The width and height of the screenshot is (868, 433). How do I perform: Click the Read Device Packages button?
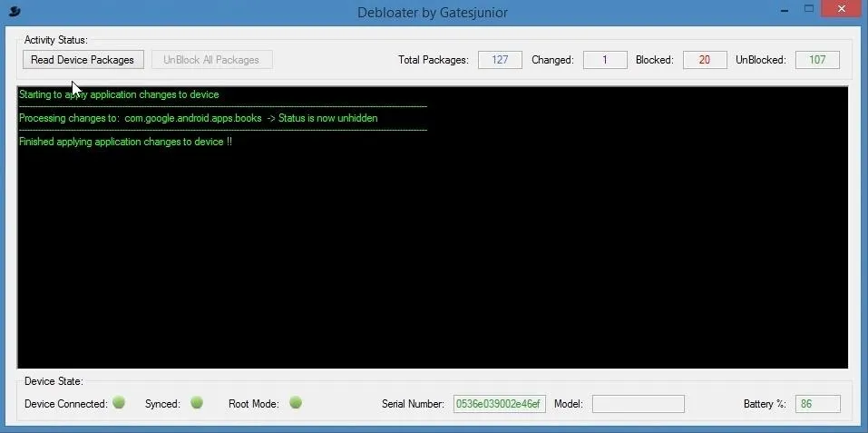click(x=83, y=60)
